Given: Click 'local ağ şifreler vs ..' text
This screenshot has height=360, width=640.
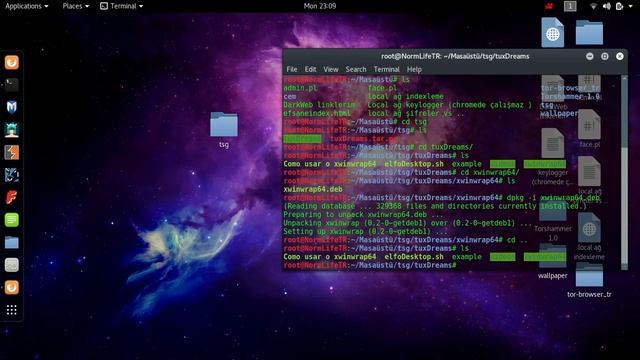Looking at the screenshot, I should 416,113.
